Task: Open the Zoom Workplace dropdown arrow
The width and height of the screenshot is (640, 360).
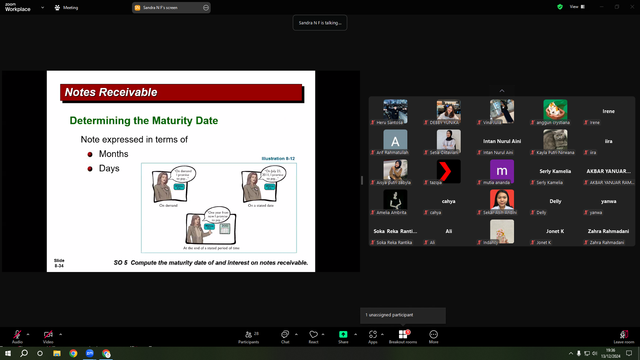Action: tap(42, 7)
